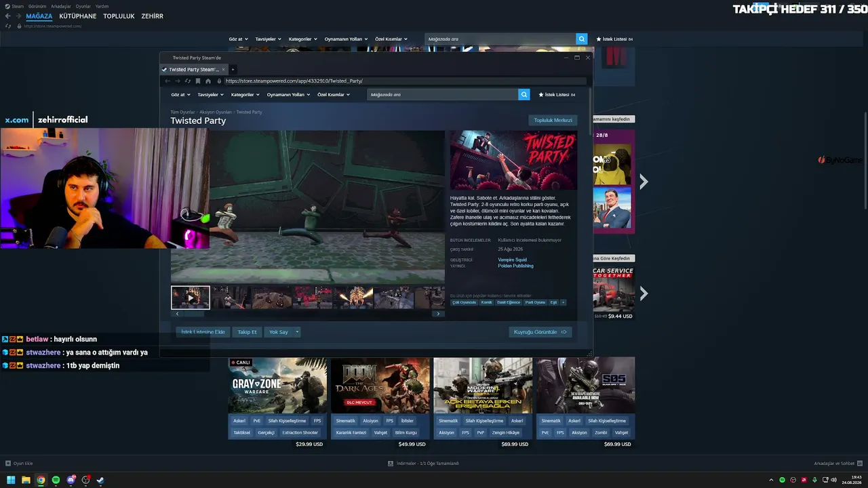
Task: Open Arkadaşlar ve Sohbet panel
Action: coord(837,464)
